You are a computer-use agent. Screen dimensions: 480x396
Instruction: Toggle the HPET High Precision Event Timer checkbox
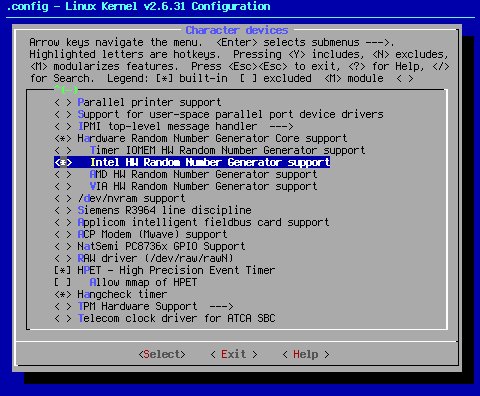coord(63,270)
